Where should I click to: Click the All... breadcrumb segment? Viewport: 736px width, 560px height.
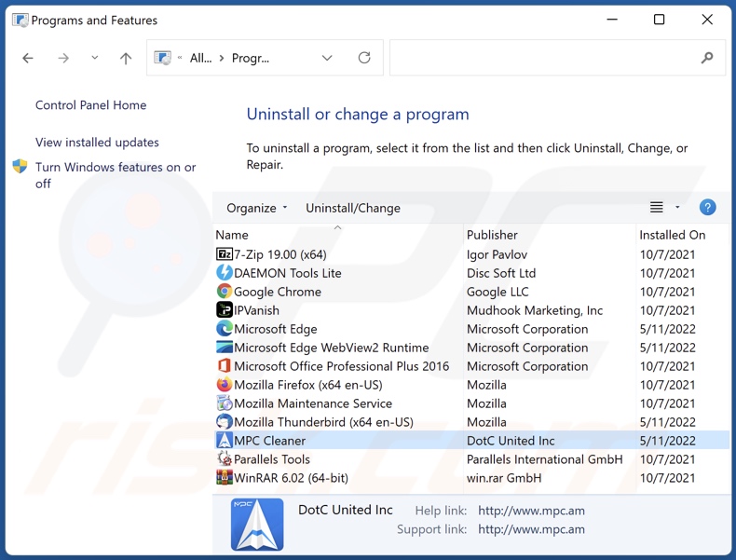coord(201,58)
